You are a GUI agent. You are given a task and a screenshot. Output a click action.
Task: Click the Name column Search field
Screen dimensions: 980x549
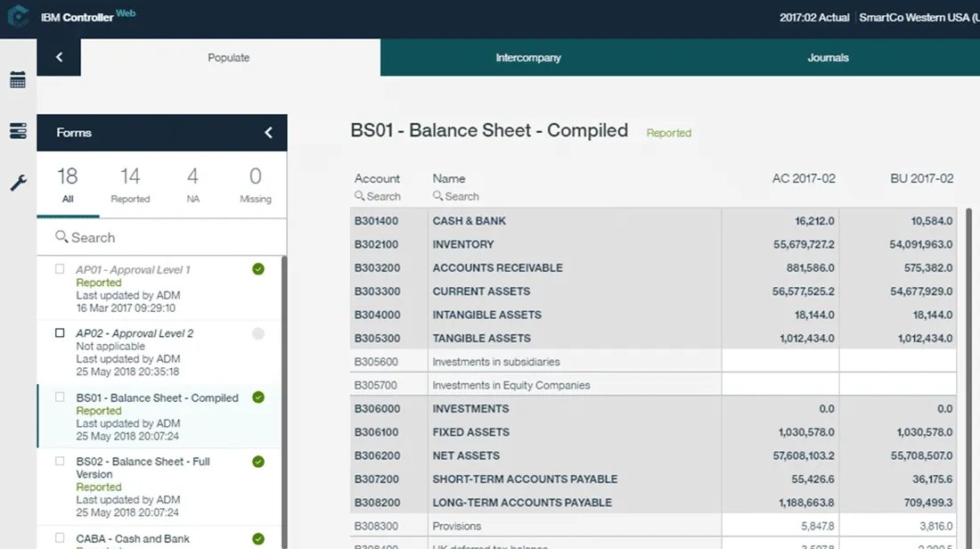(x=461, y=196)
